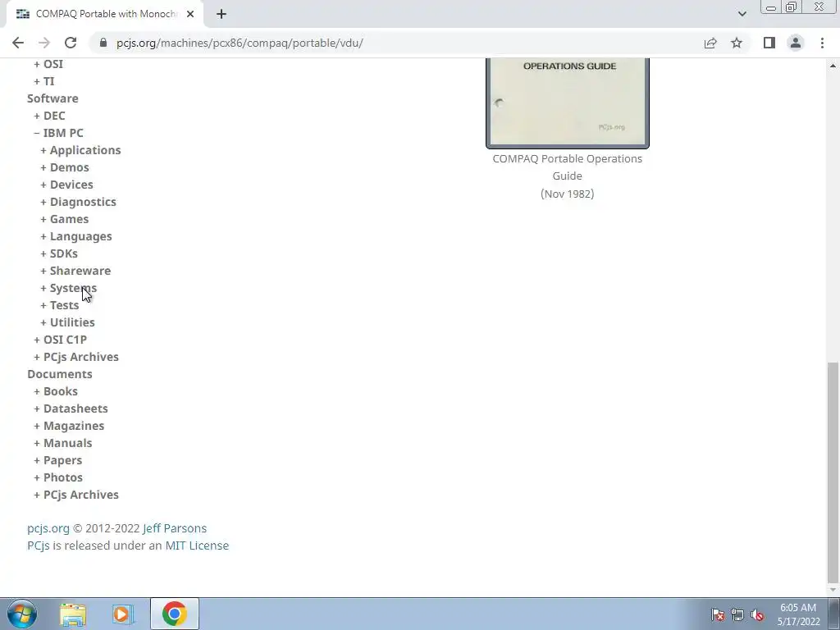Click the address bar URL
840x630 pixels.
[x=240, y=43]
